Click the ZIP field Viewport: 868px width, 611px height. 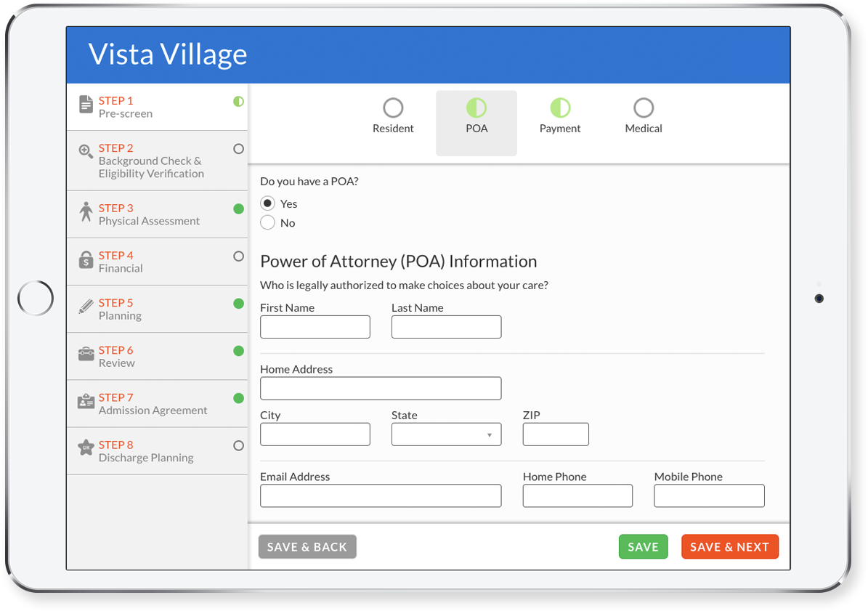pyautogui.click(x=556, y=434)
